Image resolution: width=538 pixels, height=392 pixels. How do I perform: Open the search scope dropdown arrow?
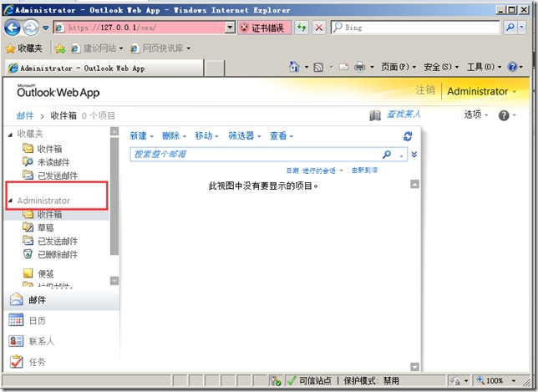point(401,155)
